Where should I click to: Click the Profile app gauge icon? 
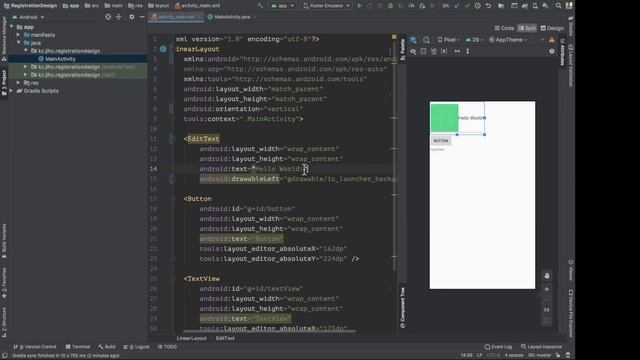pyautogui.click(x=411, y=6)
